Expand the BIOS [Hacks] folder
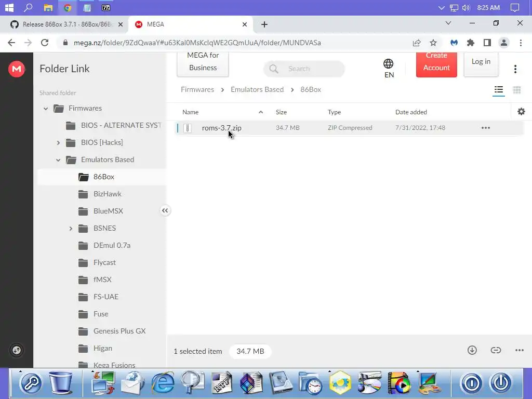 point(58,143)
